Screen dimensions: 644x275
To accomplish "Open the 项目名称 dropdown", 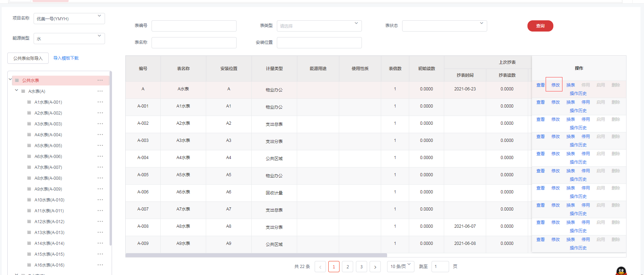I will pos(69,19).
